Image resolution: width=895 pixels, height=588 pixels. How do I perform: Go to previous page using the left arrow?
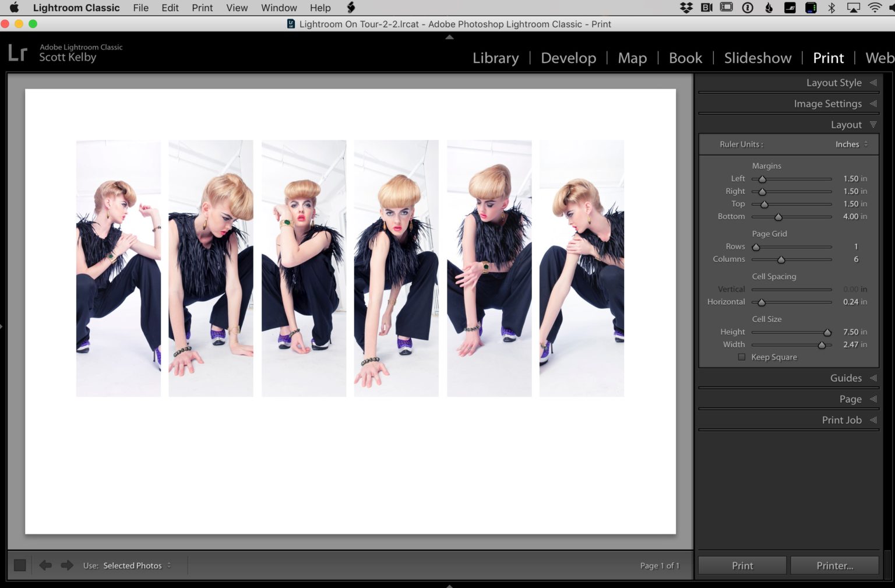pos(45,565)
